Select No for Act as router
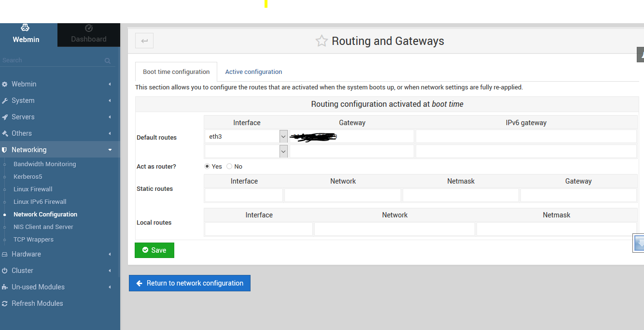Image resolution: width=644 pixels, height=330 pixels. click(229, 166)
